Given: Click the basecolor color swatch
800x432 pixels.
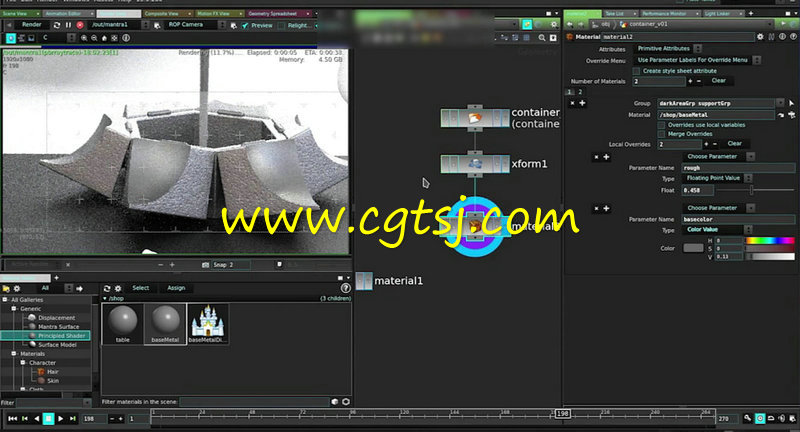Looking at the screenshot, I should click(693, 248).
